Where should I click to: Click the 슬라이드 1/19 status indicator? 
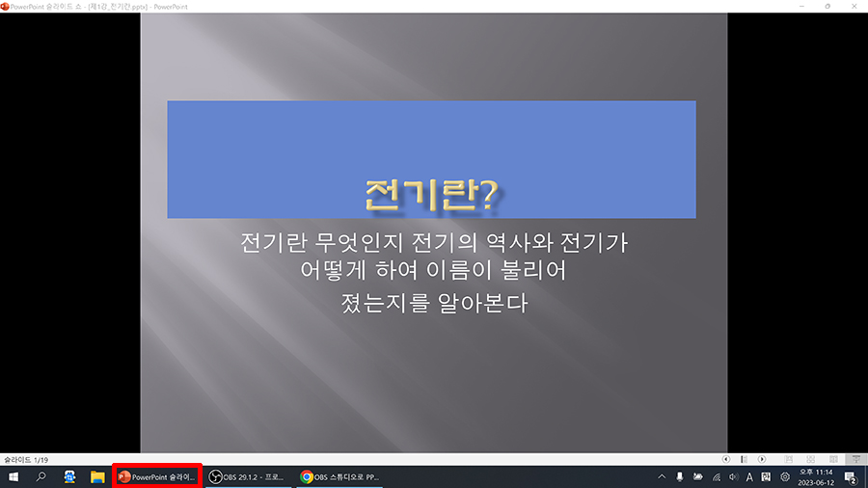26,460
